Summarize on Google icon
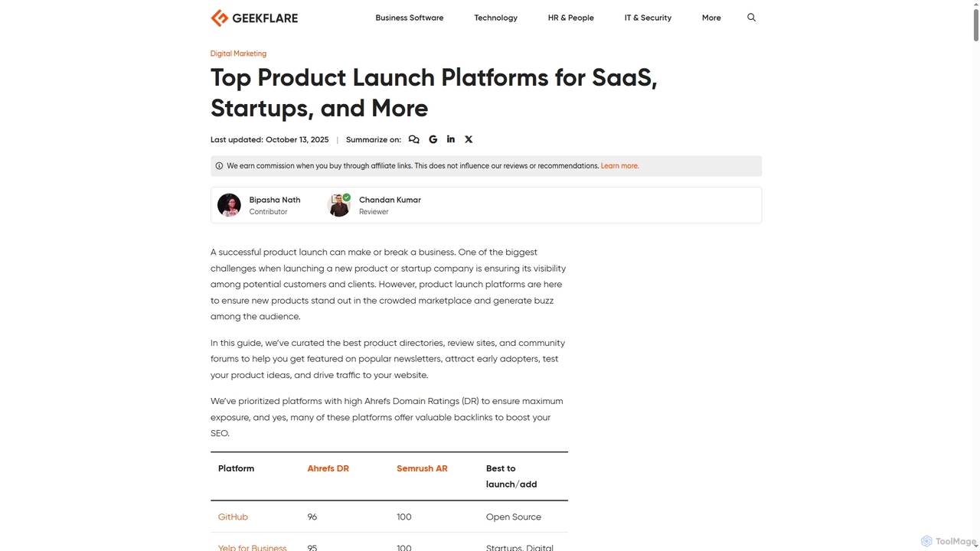Viewport: 980px width, 551px height. [433, 139]
